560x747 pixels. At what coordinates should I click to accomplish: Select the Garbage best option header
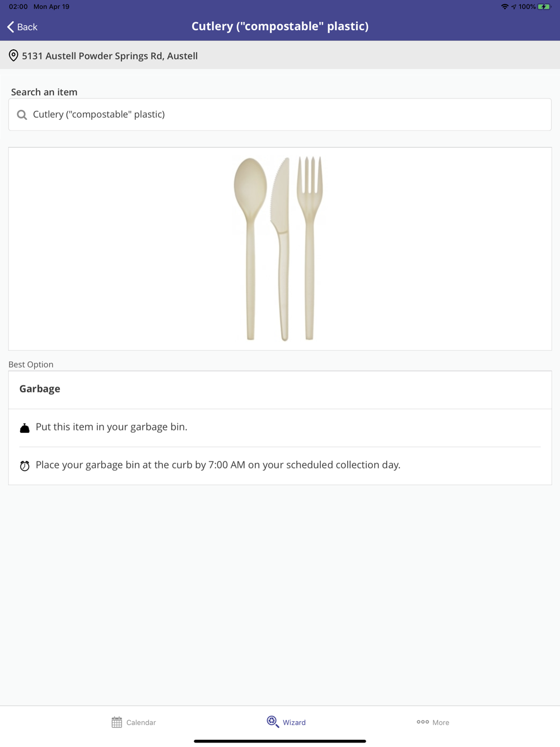(40, 389)
